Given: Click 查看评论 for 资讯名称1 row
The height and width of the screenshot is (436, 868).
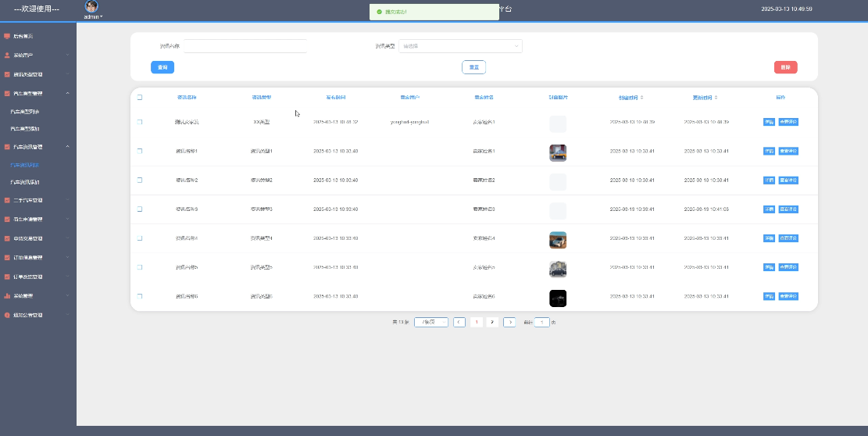Looking at the screenshot, I should 788,151.
